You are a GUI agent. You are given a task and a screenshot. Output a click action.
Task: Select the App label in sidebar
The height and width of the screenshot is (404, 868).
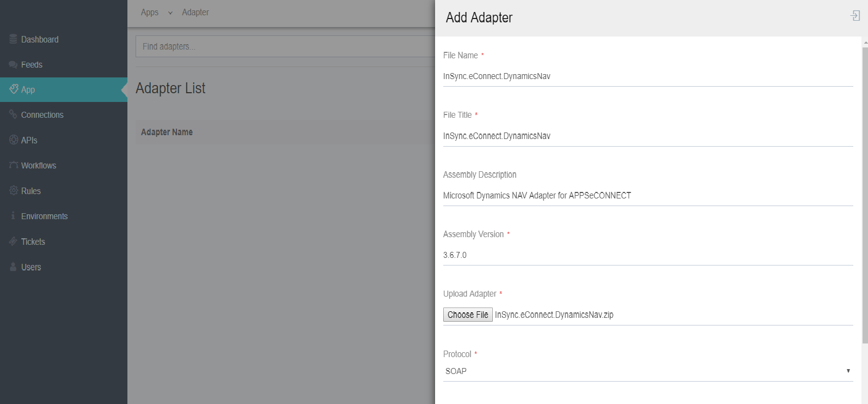coord(28,89)
